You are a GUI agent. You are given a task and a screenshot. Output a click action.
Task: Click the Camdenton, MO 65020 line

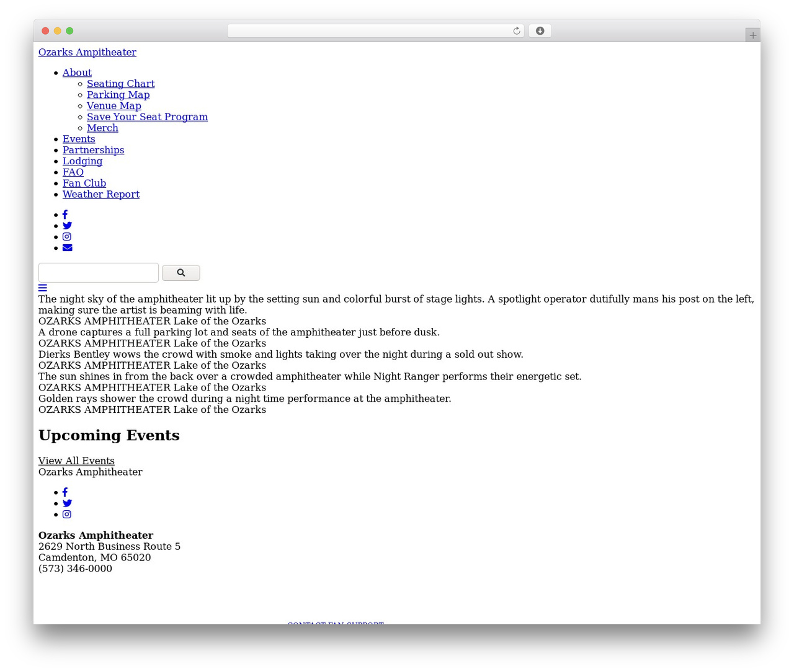tap(94, 558)
